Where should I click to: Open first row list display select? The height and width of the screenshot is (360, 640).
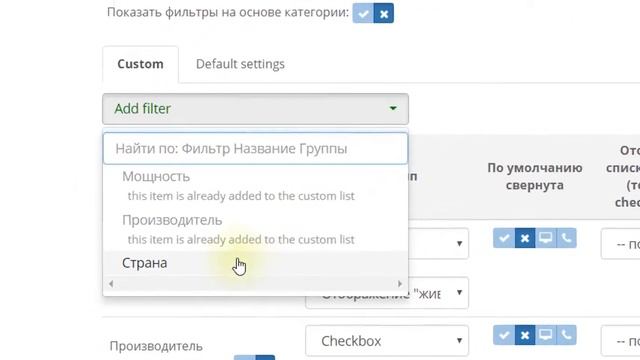coord(620,244)
